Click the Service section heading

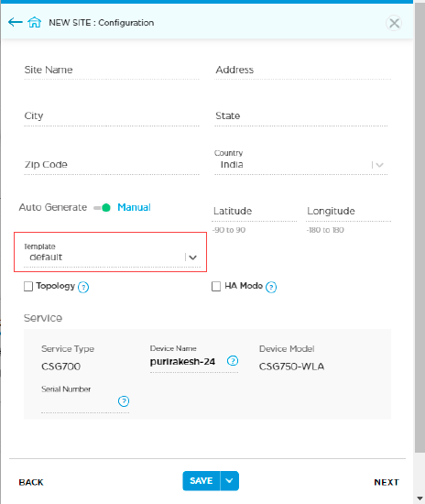pos(43,318)
